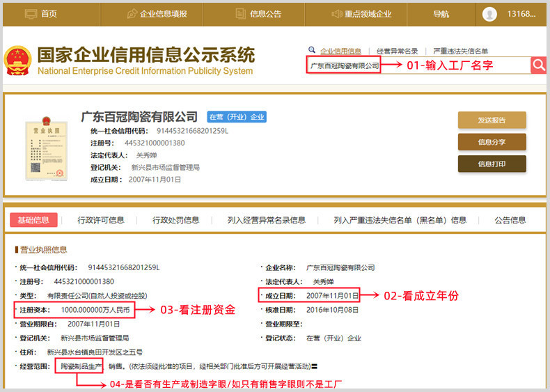
Task: Click the 登记状态 value 在营（开业）企业
Action: pos(333,338)
